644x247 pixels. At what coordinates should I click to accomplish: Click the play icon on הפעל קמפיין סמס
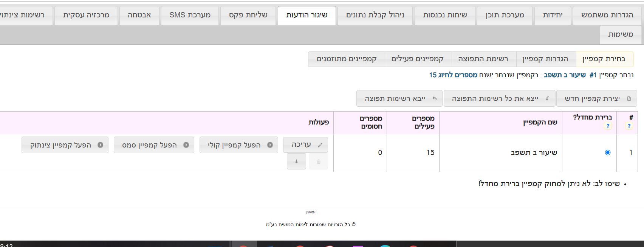tap(186, 145)
